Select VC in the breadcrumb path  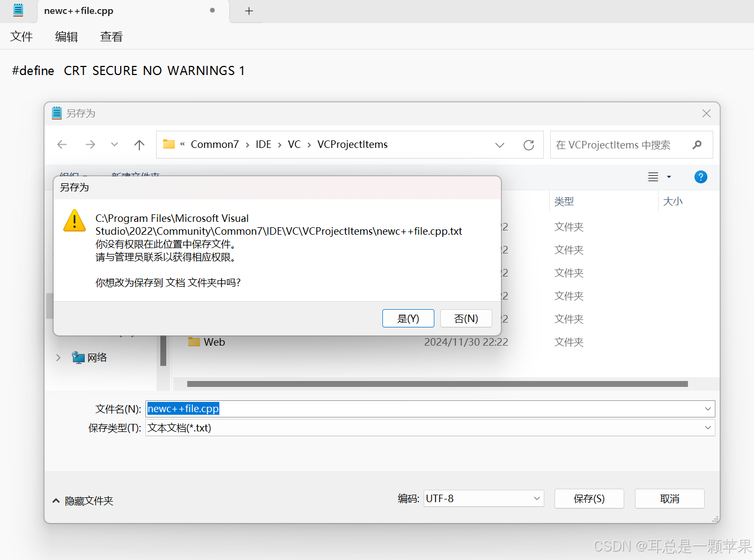point(294,145)
